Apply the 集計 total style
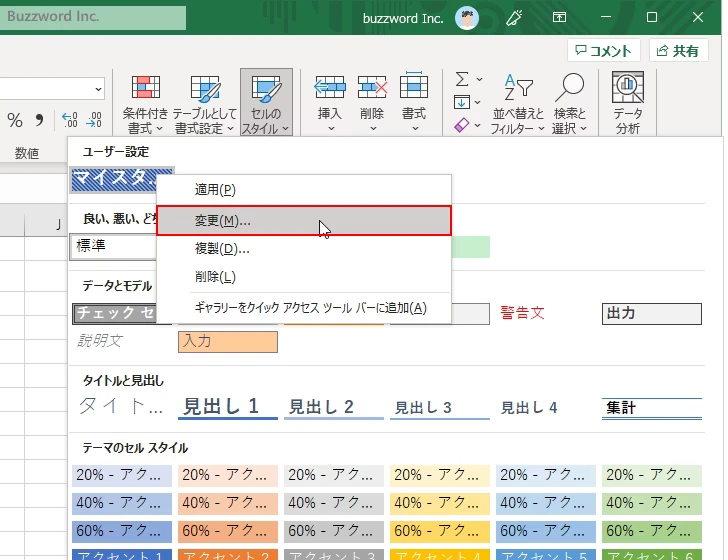 [x=651, y=408]
